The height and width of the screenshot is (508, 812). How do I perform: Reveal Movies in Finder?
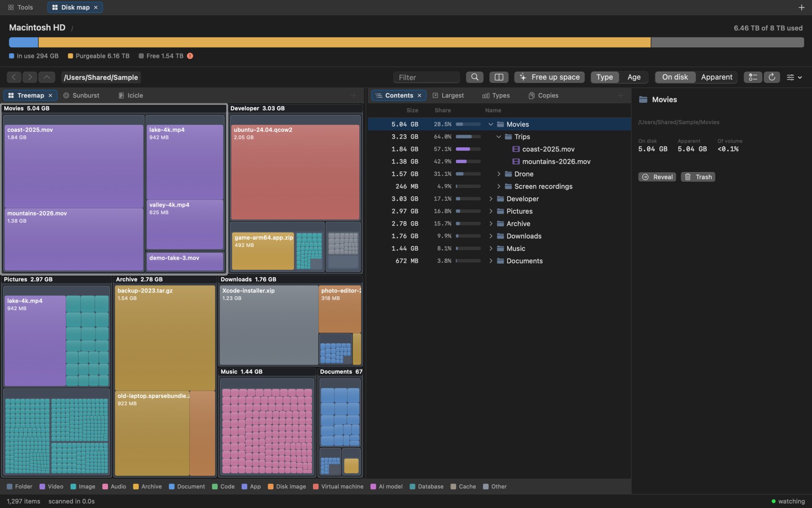[x=657, y=177]
